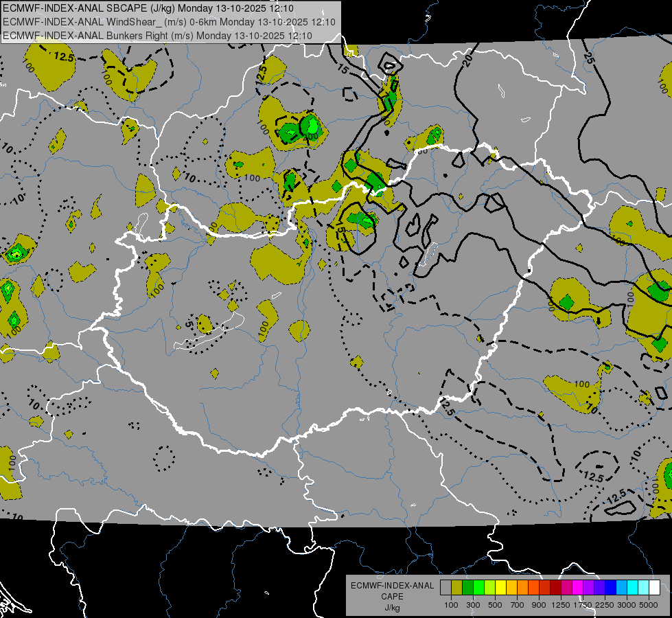The height and width of the screenshot is (618, 672).
Task: Click the WindShear 0-6km header line
Action: tap(169, 22)
